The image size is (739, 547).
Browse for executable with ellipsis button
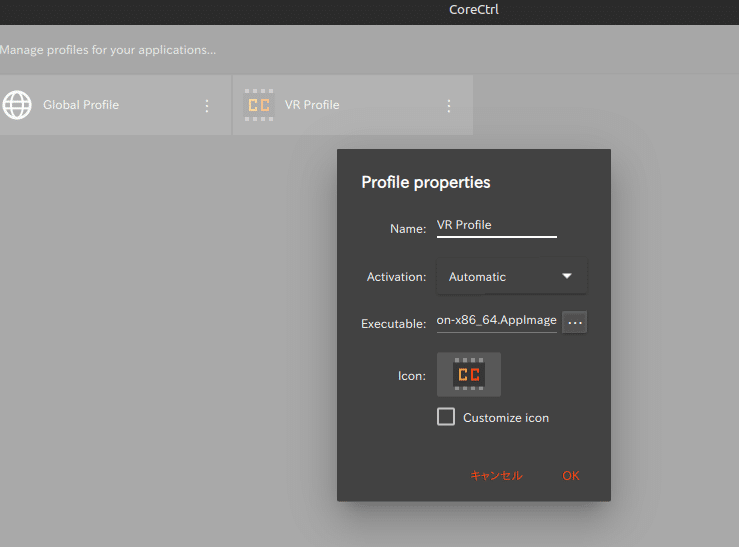(x=575, y=322)
